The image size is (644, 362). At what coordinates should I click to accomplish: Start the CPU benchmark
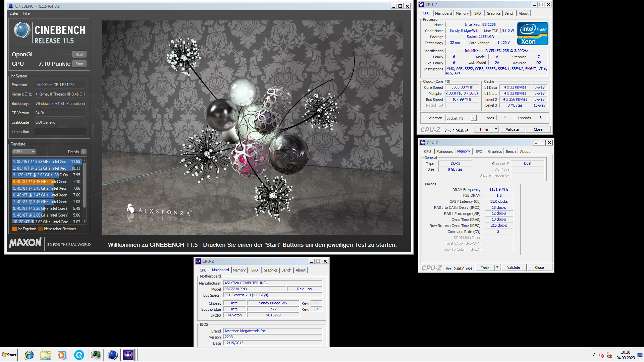click(x=79, y=64)
